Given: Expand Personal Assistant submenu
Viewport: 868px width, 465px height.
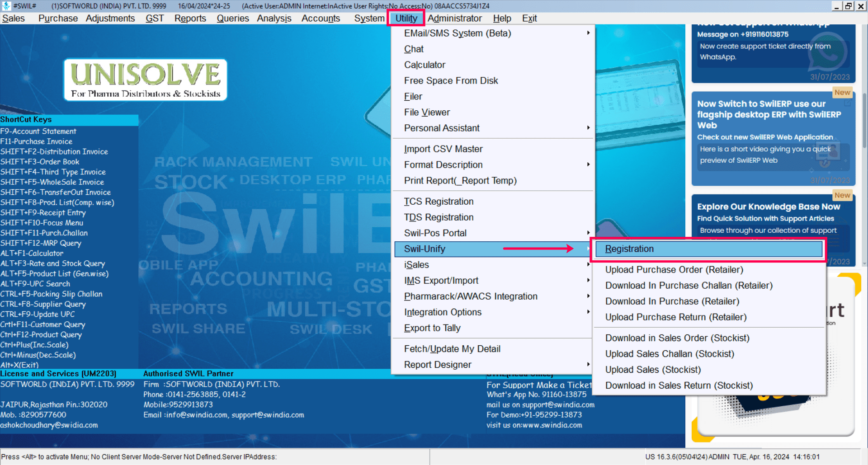Looking at the screenshot, I should (x=493, y=128).
